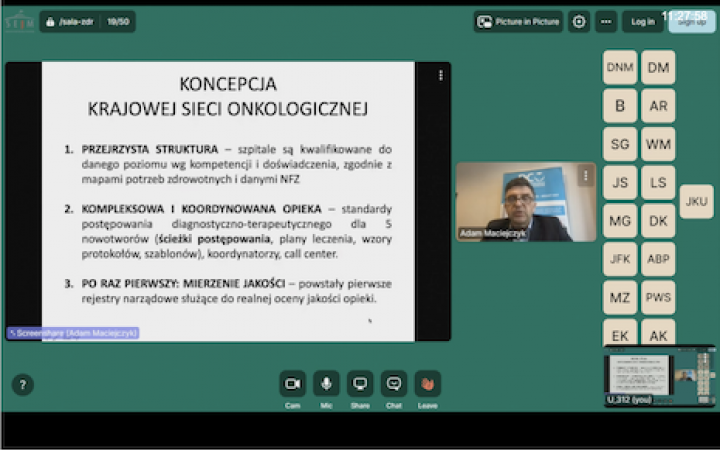The width and height of the screenshot is (720, 450).
Task: Select the JKU participant tile
Action: 696,201
